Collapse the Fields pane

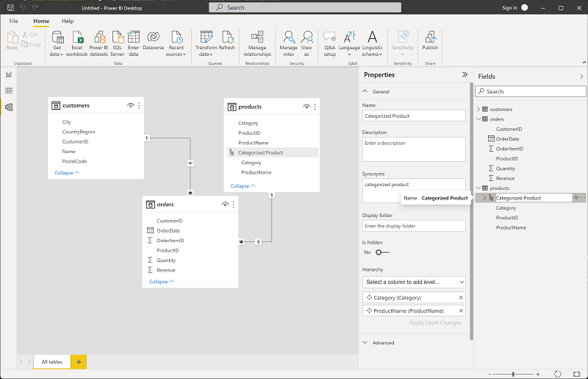point(581,77)
